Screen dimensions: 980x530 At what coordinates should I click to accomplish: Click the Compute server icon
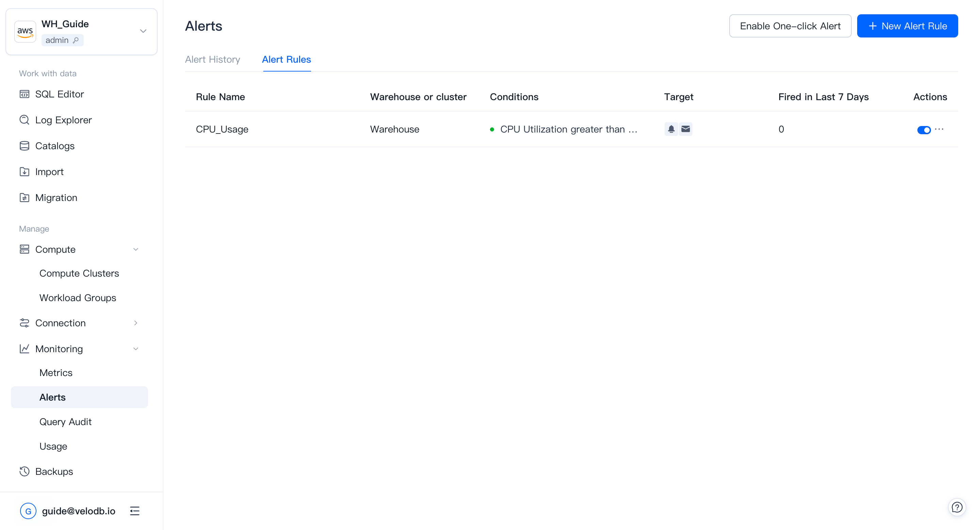tap(24, 249)
